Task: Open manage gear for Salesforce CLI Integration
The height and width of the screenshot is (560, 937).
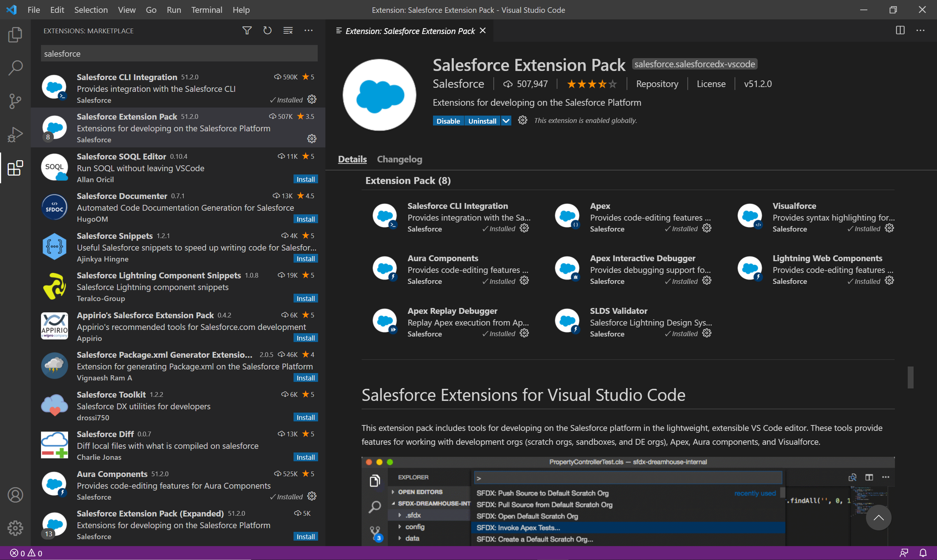Action: (312, 99)
